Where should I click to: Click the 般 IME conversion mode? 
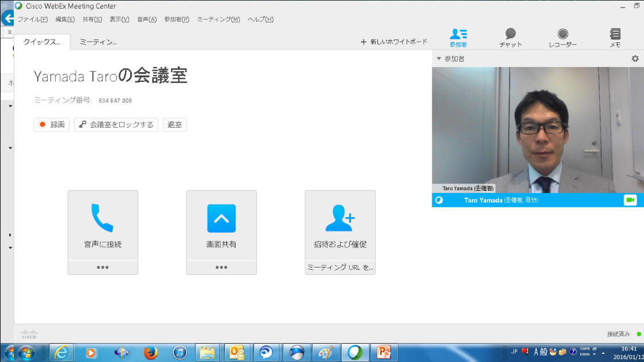point(544,352)
